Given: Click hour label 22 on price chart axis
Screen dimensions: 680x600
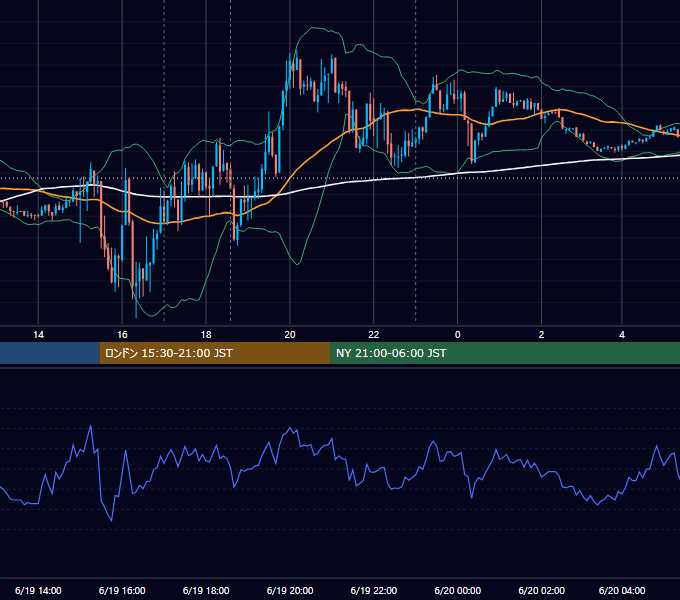Looking at the screenshot, I should (x=373, y=335).
